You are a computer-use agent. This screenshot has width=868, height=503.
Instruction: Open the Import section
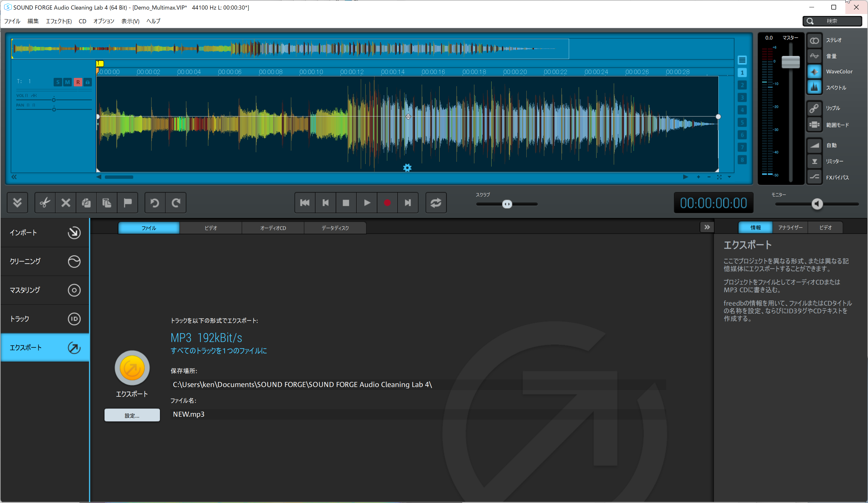[45, 233]
